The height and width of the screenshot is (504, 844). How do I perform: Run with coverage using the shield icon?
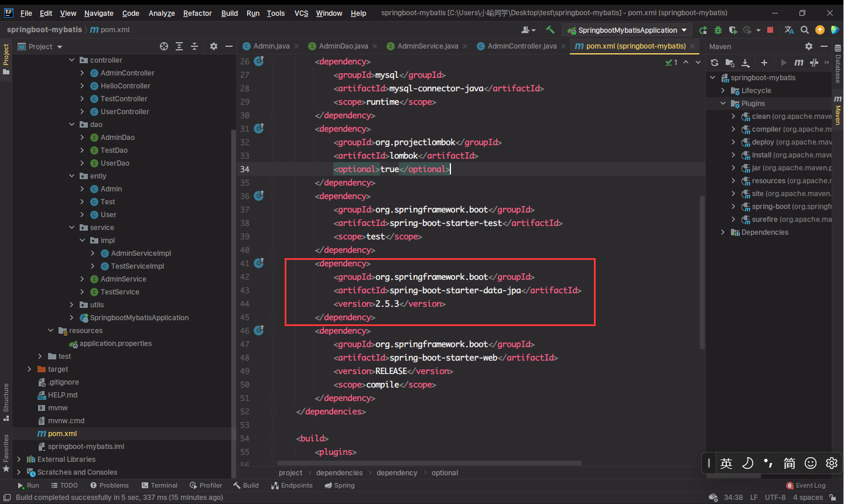[x=733, y=30]
